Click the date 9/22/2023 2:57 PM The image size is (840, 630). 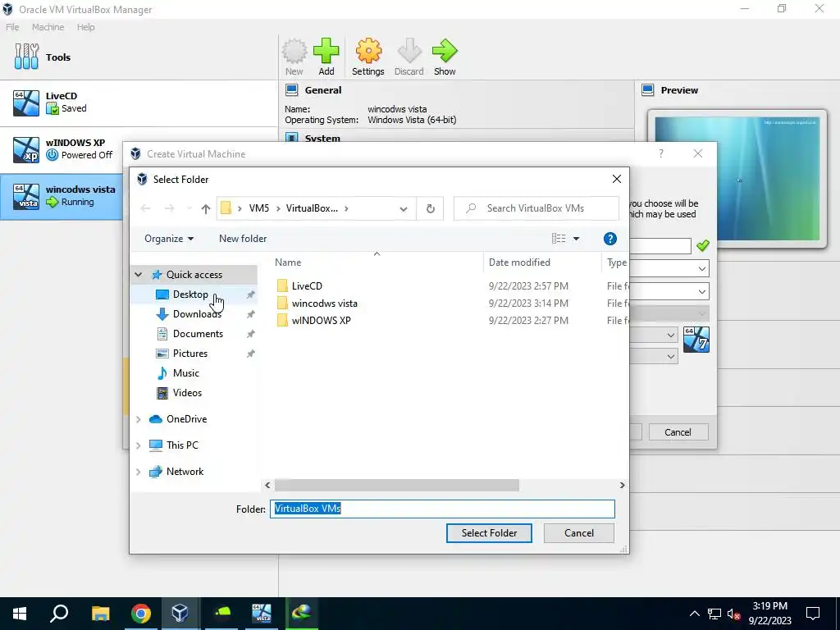pos(528,286)
